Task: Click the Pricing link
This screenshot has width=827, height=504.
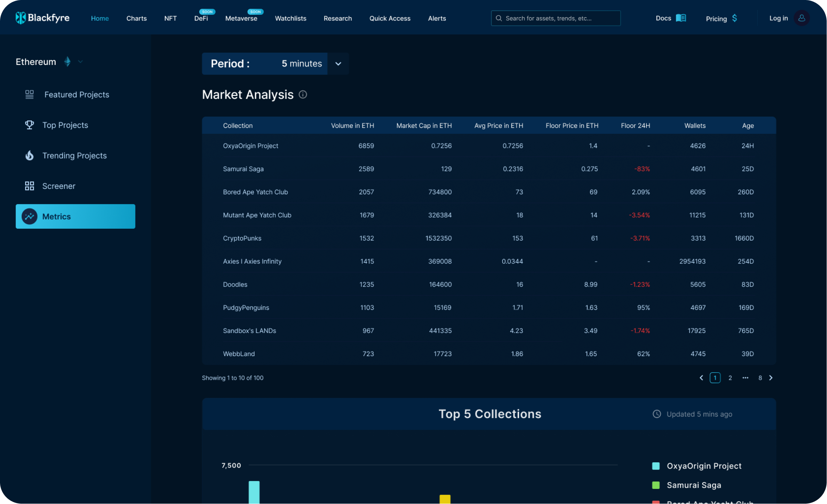Action: tap(716, 19)
